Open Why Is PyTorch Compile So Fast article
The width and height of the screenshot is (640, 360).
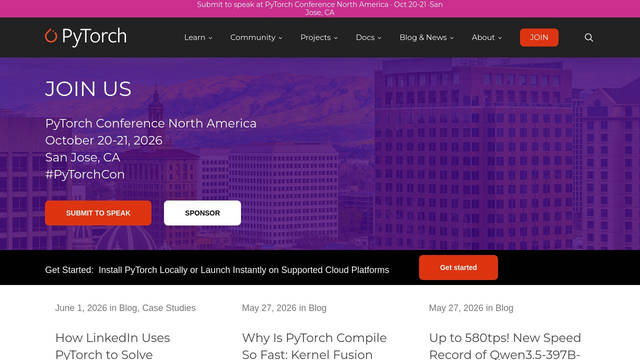[314, 346]
